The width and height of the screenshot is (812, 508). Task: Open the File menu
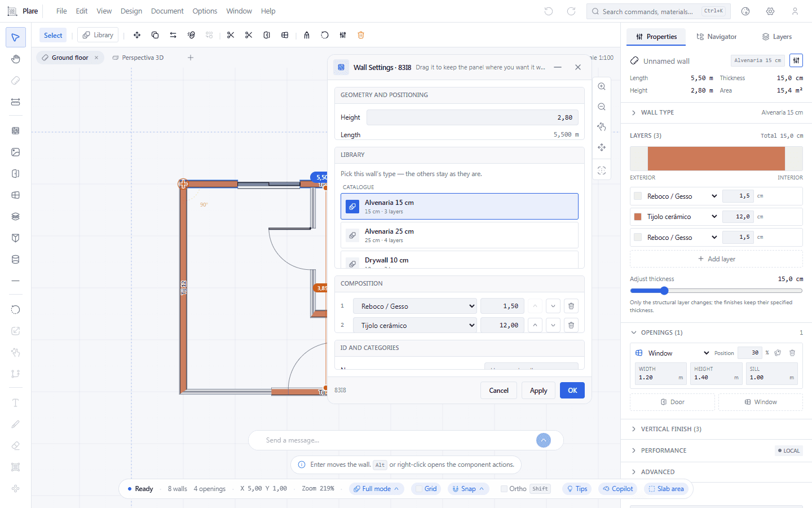61,11
